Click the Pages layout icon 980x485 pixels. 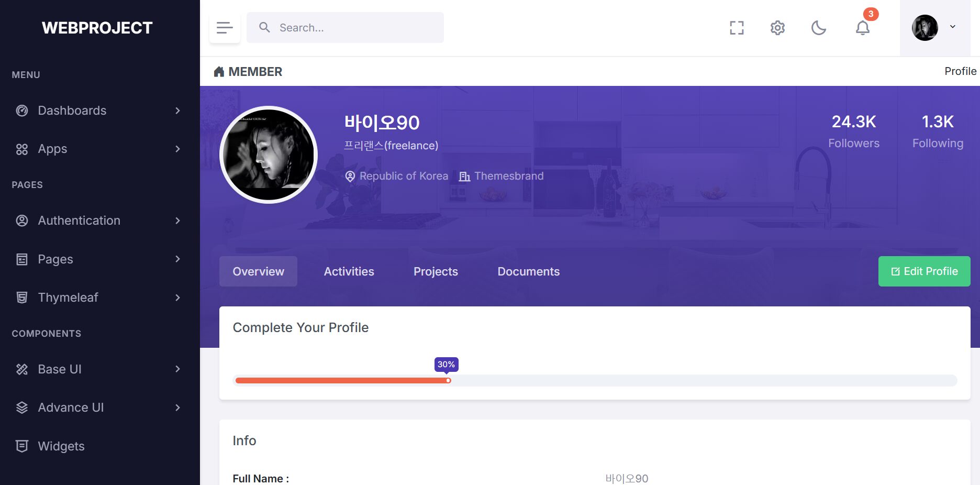22,259
